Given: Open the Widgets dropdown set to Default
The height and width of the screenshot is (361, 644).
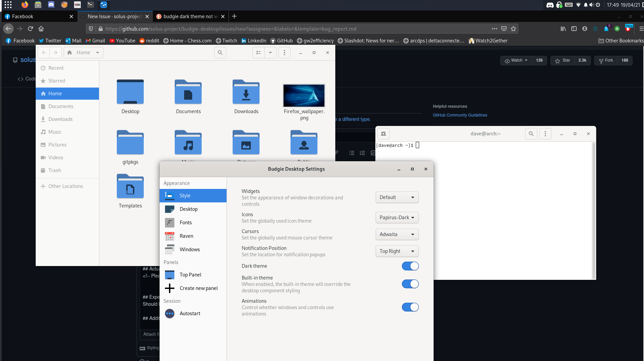Looking at the screenshot, I should click(397, 197).
